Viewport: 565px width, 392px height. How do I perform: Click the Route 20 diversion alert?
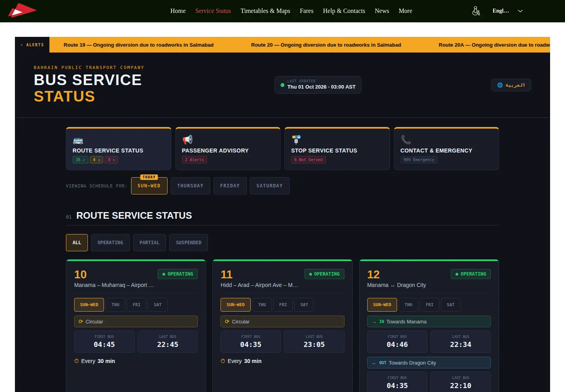pos(326,45)
